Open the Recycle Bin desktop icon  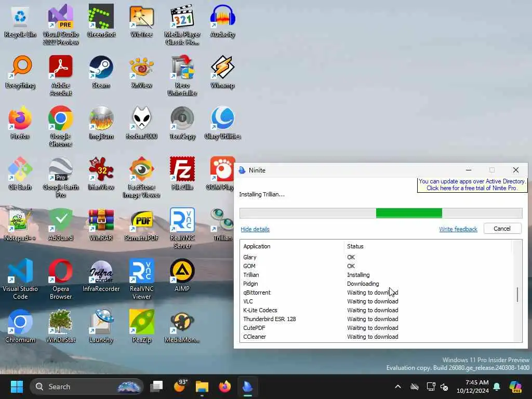[20, 21]
